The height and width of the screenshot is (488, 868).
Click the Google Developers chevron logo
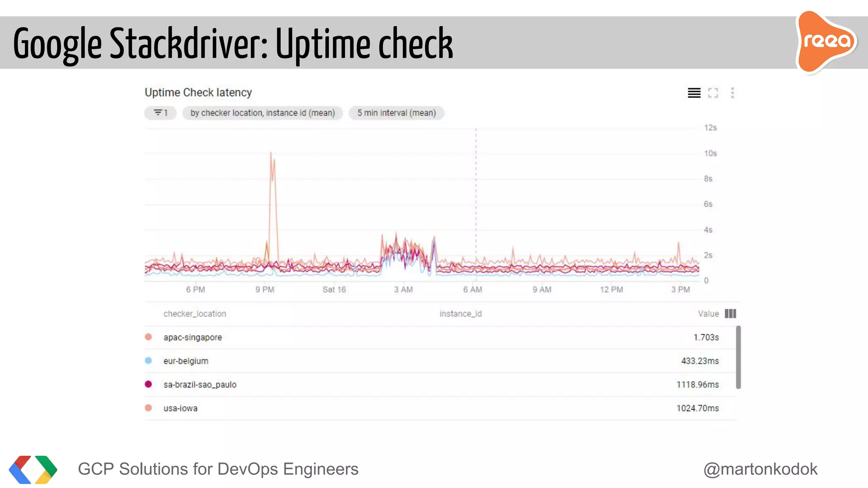[x=33, y=469]
